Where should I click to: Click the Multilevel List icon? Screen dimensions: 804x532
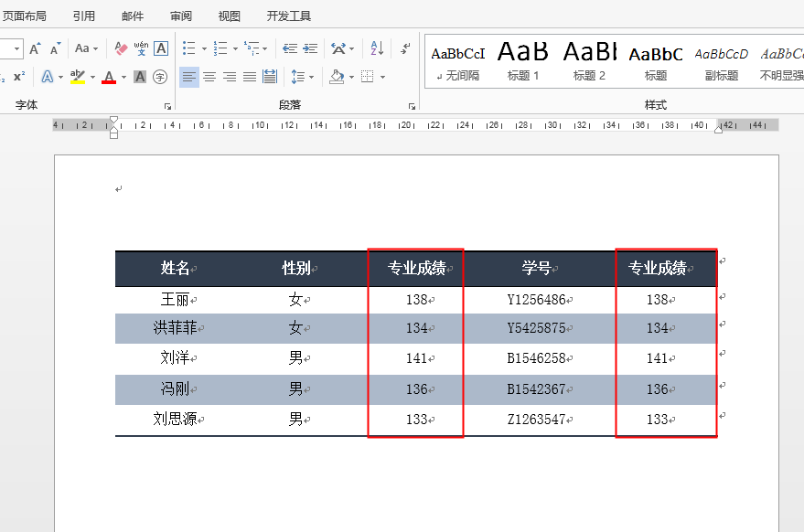click(x=252, y=48)
